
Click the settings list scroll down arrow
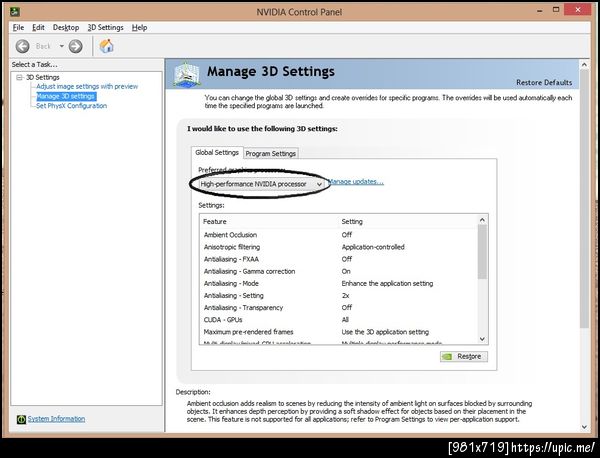482,339
